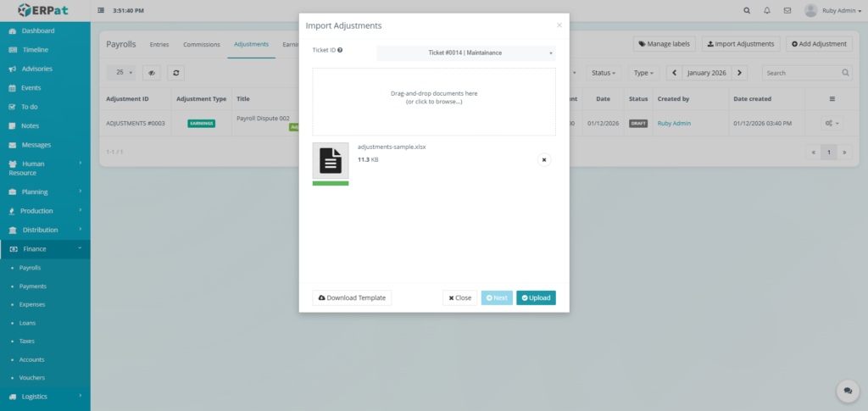Click the dialog Close button
This screenshot has width=868, height=411.
[x=460, y=297]
